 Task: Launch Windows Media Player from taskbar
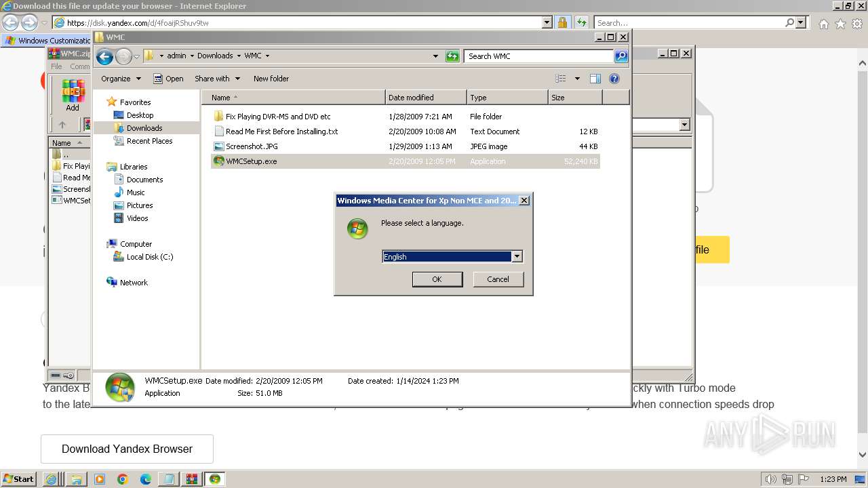[100, 479]
